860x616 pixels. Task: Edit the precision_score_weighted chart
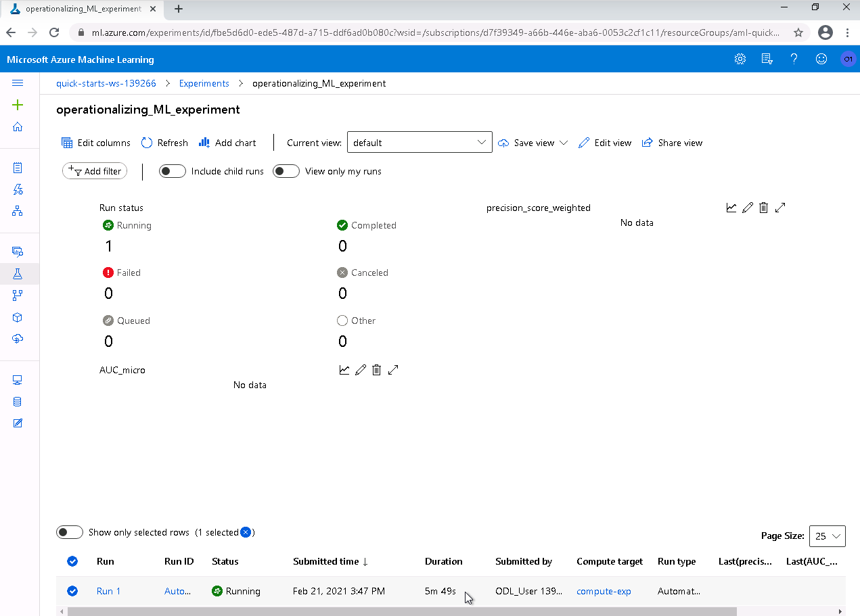[x=748, y=208]
